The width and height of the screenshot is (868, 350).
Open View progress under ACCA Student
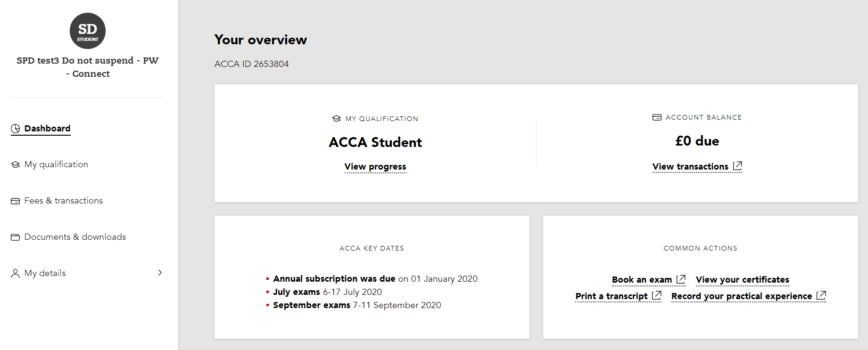(375, 166)
